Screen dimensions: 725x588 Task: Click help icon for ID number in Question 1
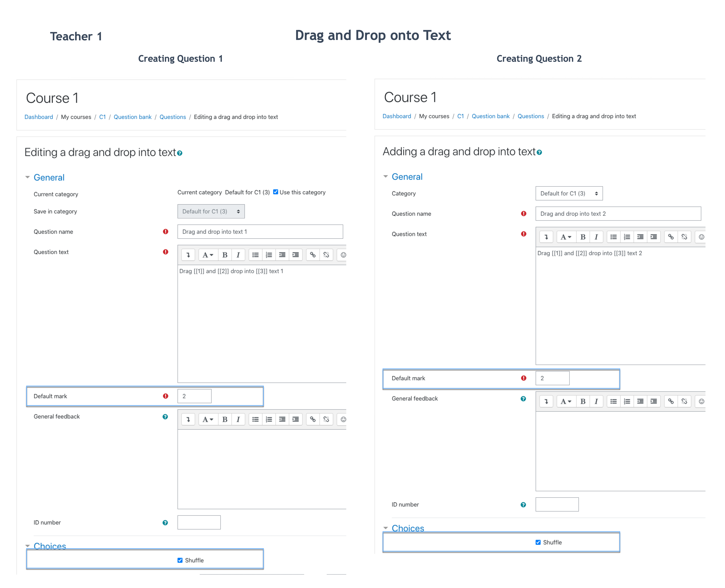click(165, 523)
